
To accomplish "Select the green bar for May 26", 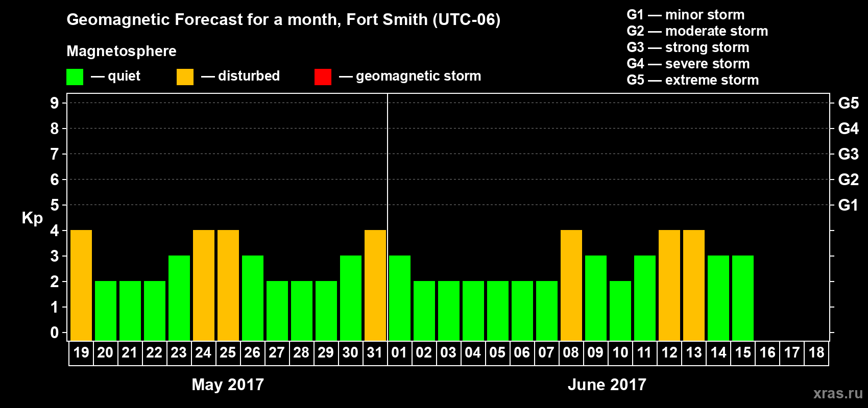I will [253, 298].
